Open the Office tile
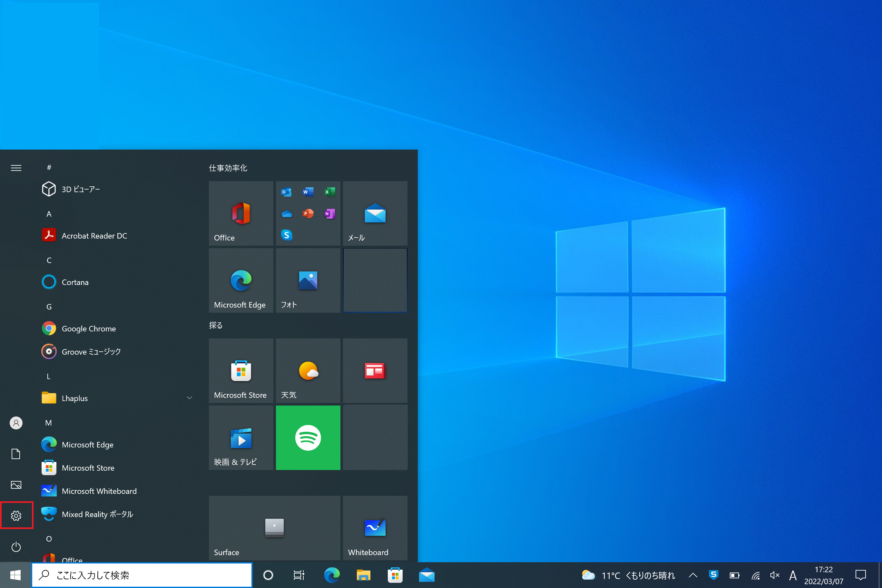The height and width of the screenshot is (588, 882). point(241,213)
